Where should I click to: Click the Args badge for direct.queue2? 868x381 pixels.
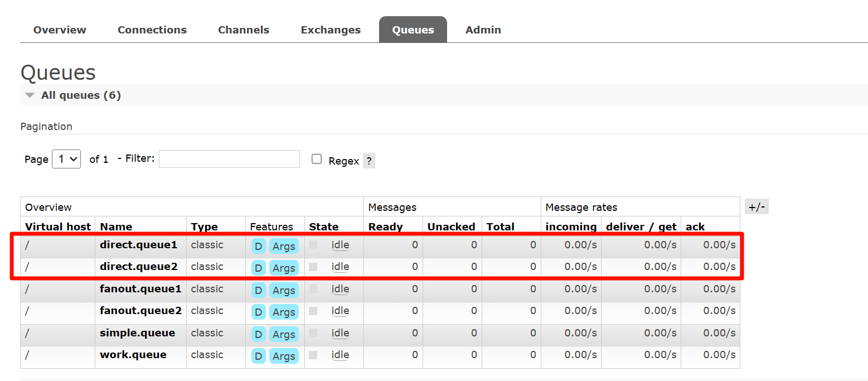[x=284, y=268]
